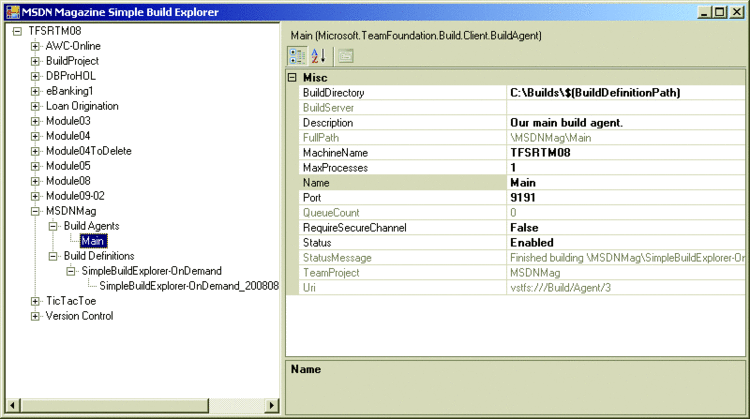The height and width of the screenshot is (419, 750).
Task: Select the Build Agents tree item
Action: [91, 226]
